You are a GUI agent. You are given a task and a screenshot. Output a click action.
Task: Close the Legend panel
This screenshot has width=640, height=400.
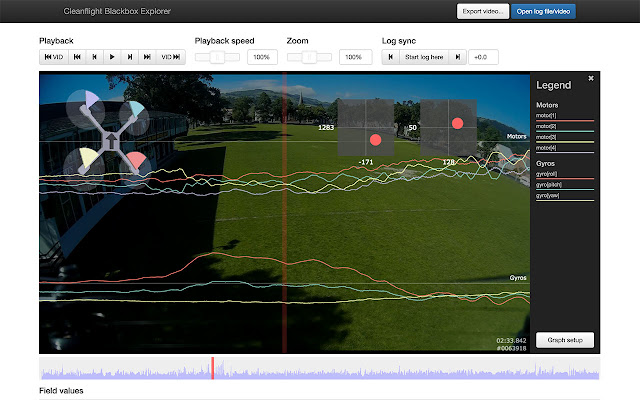[590, 78]
